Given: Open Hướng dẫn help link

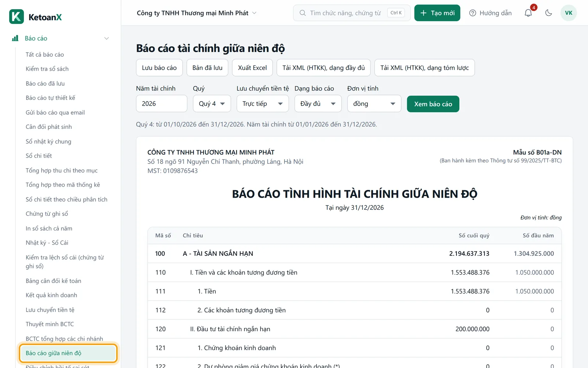Looking at the screenshot, I should [x=491, y=13].
